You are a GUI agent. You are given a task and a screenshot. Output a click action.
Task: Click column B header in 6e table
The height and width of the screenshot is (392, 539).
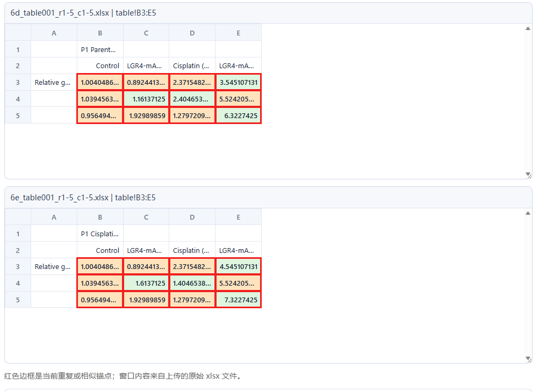(x=100, y=217)
